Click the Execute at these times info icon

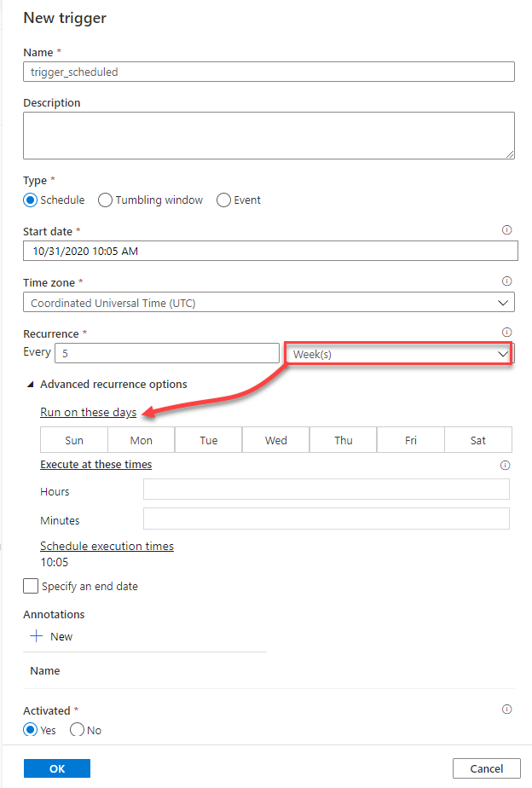[x=505, y=465]
